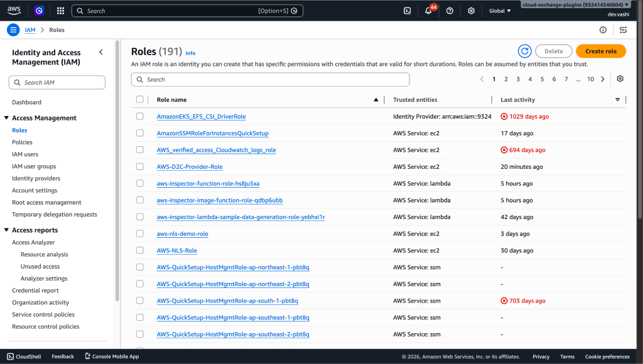Collapse the IAM side navigation panel
The height and width of the screenshot is (364, 643).
101,52
